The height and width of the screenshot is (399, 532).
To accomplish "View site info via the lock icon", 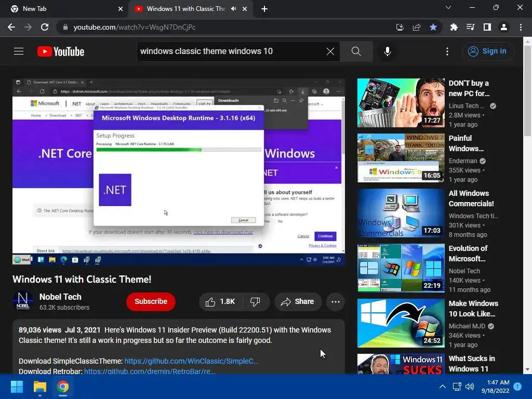I will coord(65,27).
